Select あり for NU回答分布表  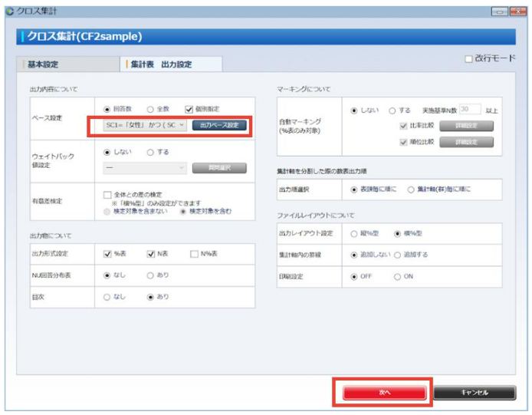[150, 274]
